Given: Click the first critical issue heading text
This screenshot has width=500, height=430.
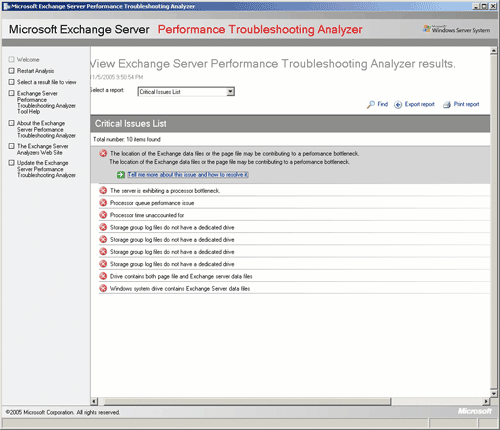Looking at the screenshot, I should point(235,154).
